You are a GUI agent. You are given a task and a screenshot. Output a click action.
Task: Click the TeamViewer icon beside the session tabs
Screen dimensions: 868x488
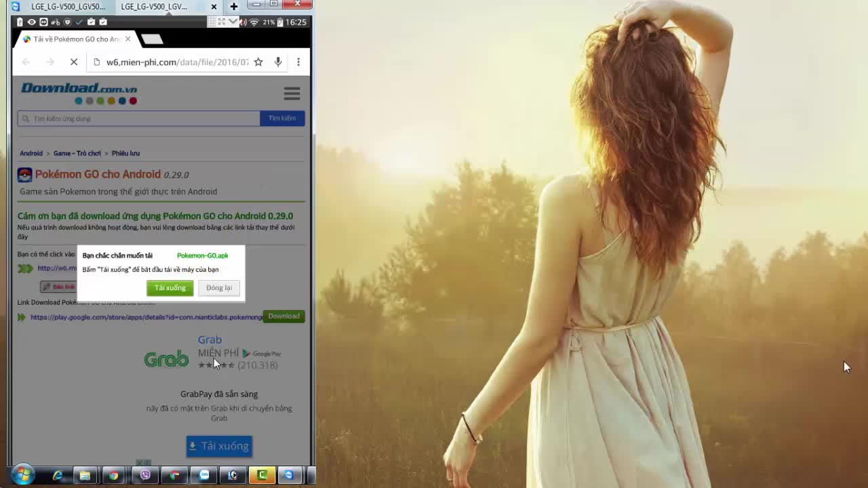click(15, 7)
